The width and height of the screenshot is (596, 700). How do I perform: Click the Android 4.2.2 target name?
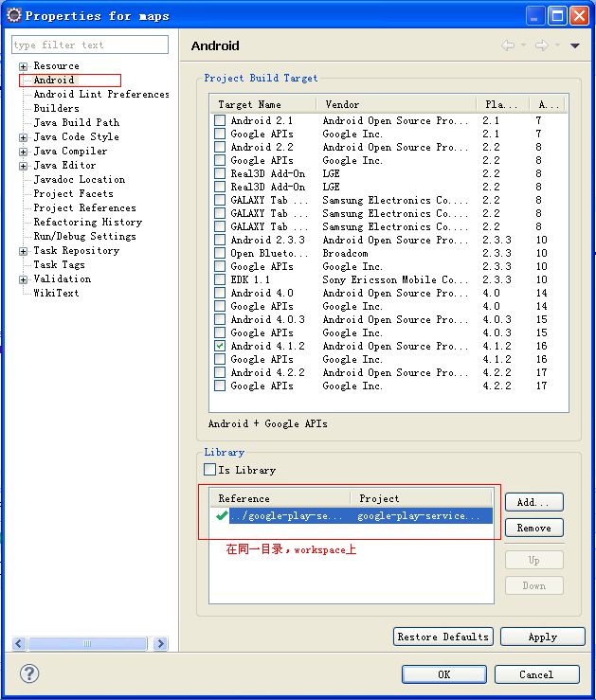coord(267,372)
